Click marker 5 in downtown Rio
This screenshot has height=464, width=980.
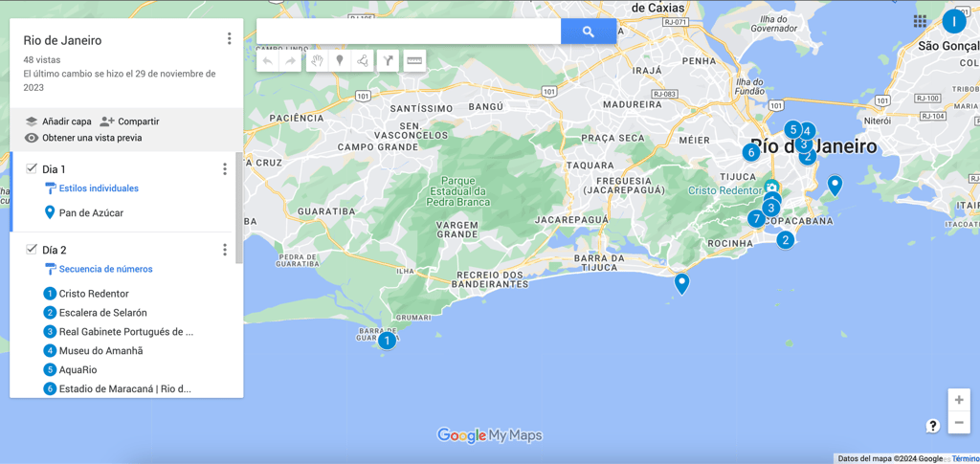792,130
